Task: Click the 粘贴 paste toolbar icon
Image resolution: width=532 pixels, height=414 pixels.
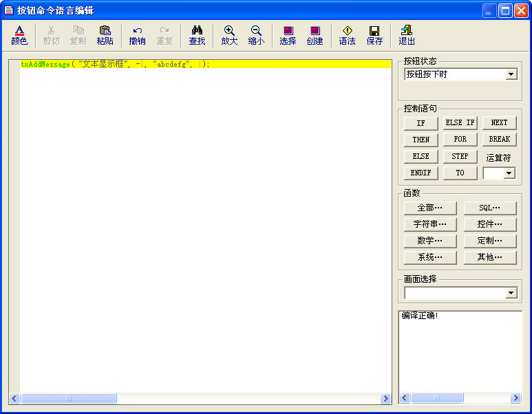Action: (x=105, y=35)
